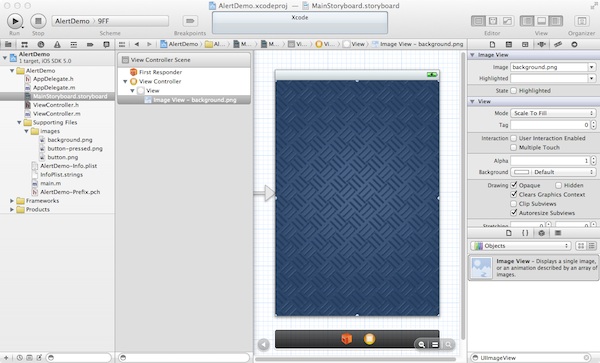The image size is (600, 363).
Task: Open the Mode Scale To Fill dropdown
Action: (553, 113)
